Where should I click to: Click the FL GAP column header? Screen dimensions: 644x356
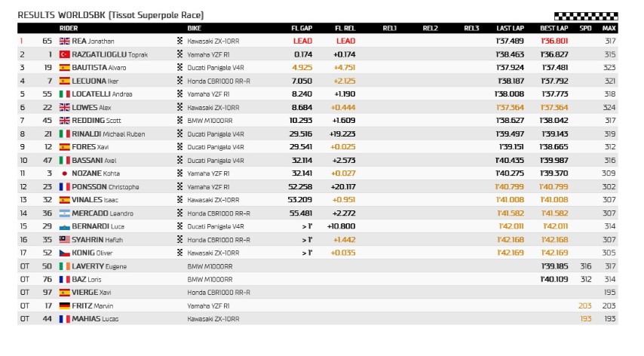pyautogui.click(x=302, y=28)
